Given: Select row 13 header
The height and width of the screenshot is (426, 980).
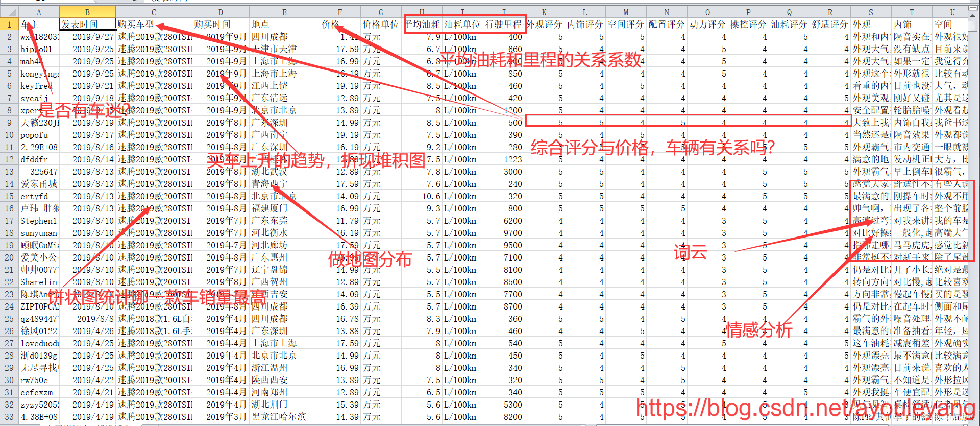Looking at the screenshot, I should coord(9,172).
